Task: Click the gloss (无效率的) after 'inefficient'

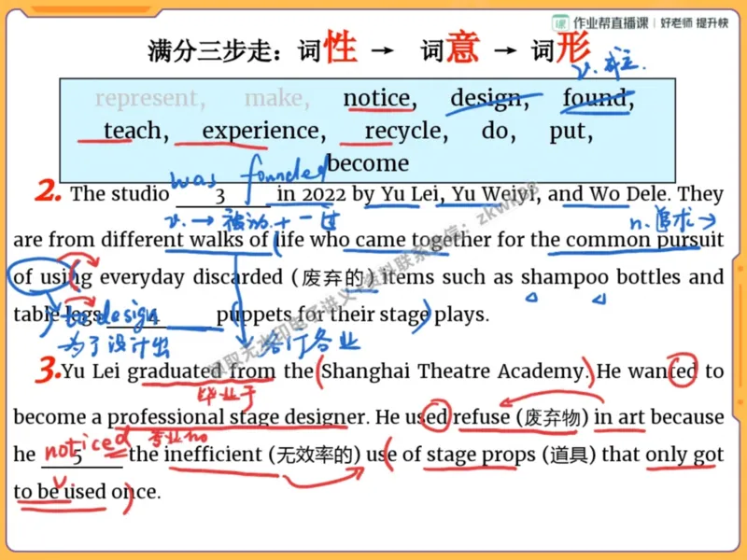Action: point(315,455)
